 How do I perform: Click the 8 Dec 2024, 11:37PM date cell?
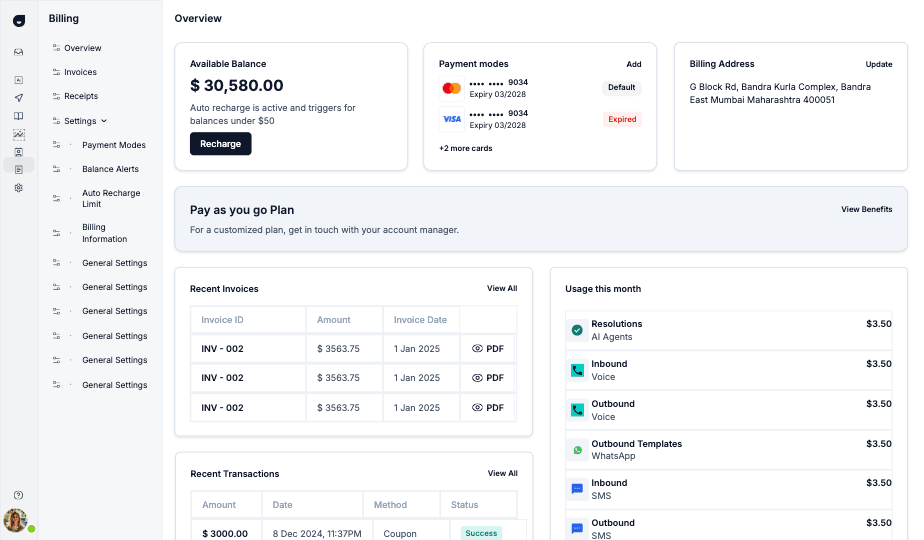click(x=317, y=534)
